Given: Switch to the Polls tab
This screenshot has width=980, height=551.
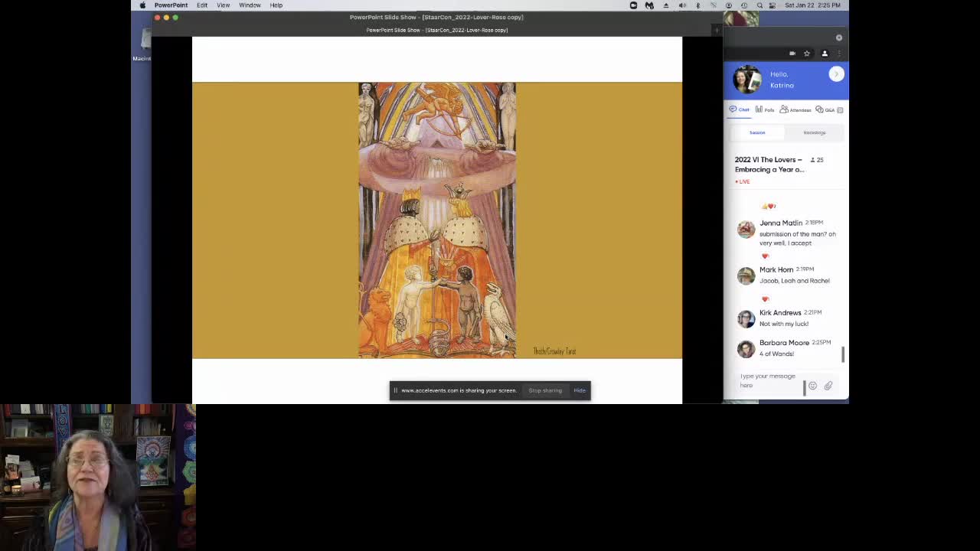Looking at the screenshot, I should click(x=765, y=109).
